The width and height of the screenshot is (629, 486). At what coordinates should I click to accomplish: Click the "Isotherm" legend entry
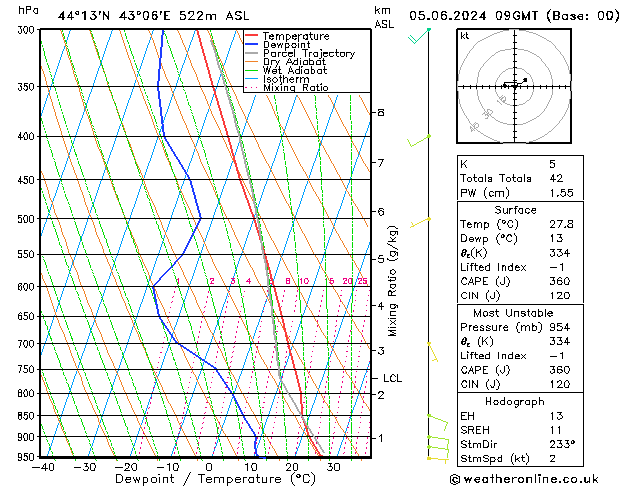click(286, 79)
